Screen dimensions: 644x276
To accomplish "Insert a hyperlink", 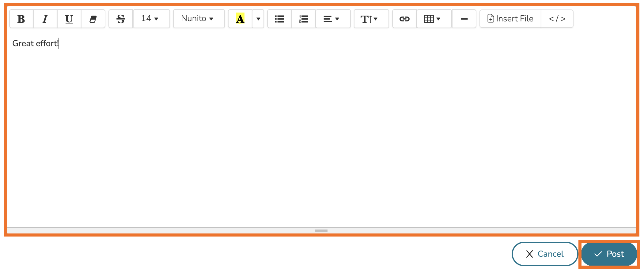I will coord(404,19).
